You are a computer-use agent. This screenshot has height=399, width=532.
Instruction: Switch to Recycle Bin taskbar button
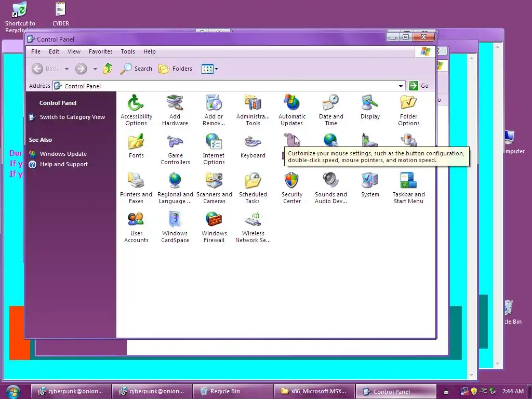(233, 391)
